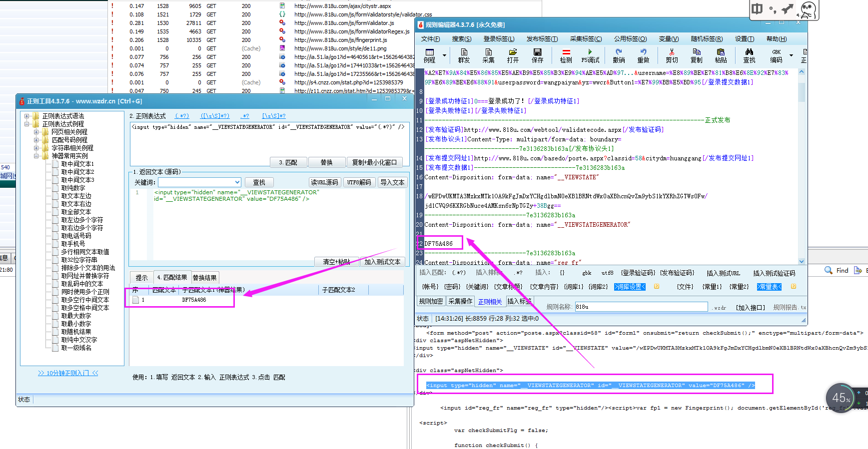
Task: Click the 例程 toolbar icon in the rule editor
Action: pyautogui.click(x=429, y=55)
